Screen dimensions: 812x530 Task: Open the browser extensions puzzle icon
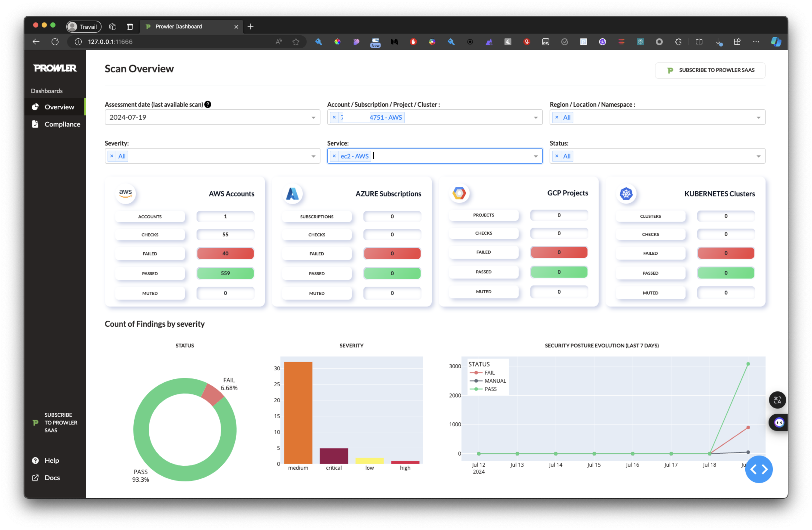click(678, 42)
